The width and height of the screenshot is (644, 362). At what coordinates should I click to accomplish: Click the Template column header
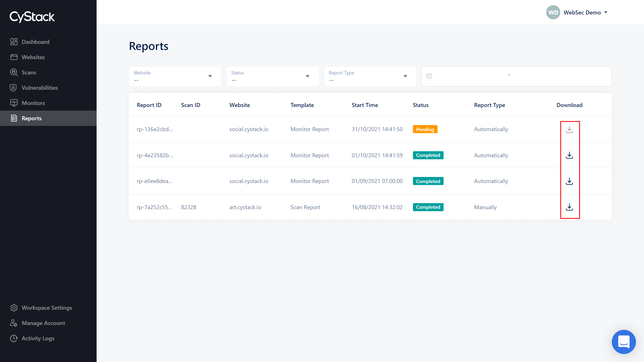pyautogui.click(x=302, y=105)
